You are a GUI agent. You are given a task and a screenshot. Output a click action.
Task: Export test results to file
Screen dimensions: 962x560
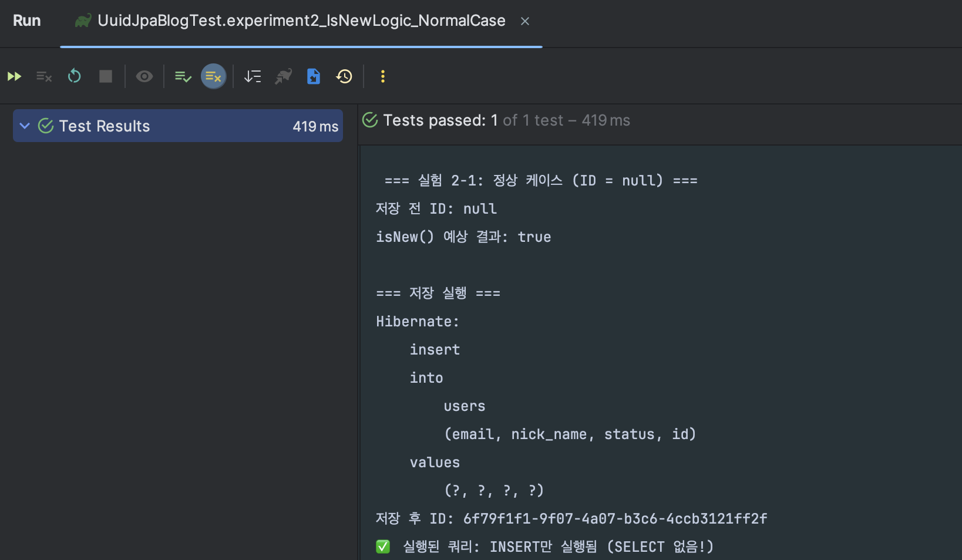click(x=314, y=76)
